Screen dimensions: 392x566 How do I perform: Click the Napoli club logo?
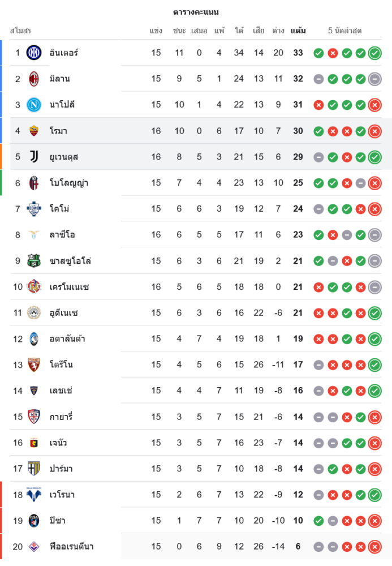pos(34,105)
